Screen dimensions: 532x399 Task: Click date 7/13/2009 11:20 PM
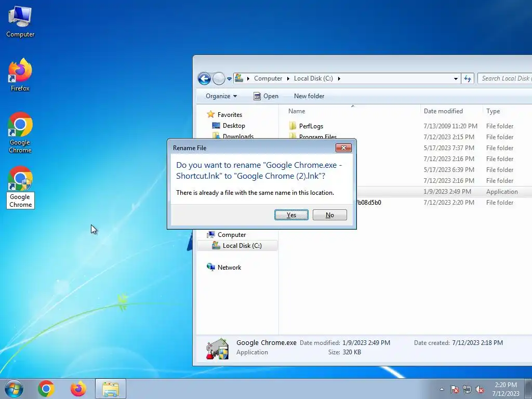coord(450,126)
